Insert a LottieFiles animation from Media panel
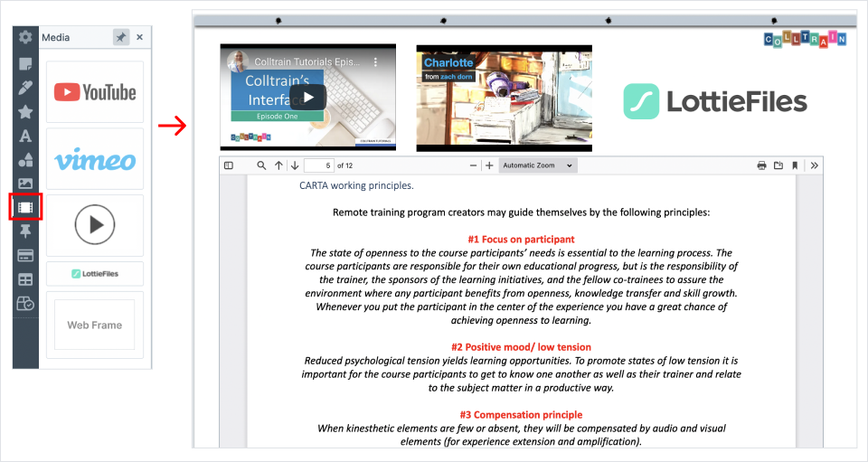868x462 pixels. coord(95,273)
